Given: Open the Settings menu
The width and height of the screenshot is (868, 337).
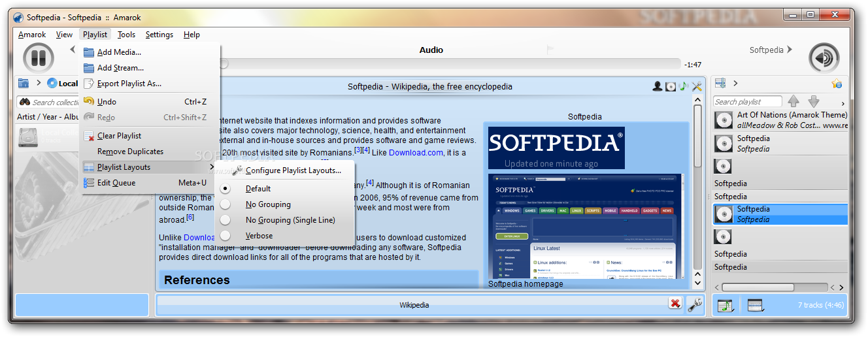Looking at the screenshot, I should [159, 35].
